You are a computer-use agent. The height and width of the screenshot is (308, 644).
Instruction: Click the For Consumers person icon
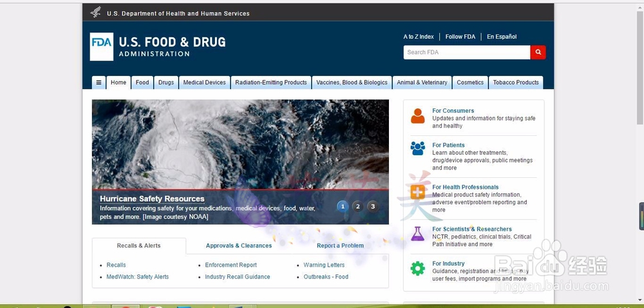point(418,116)
